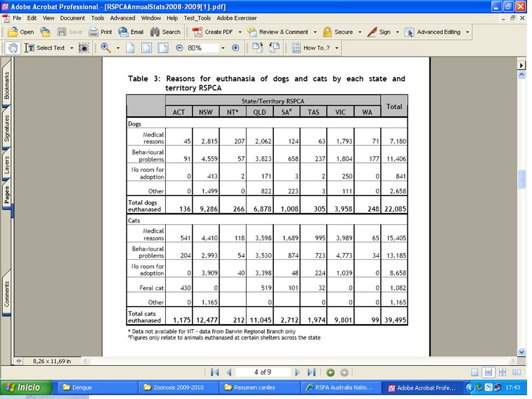Show the Pages navigation tab
This screenshot has width=532, height=399.
coord(7,194)
